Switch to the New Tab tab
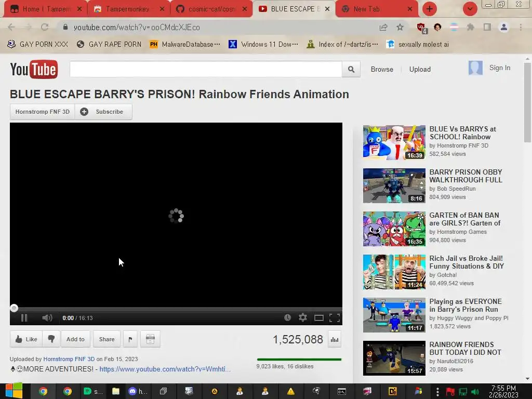532x399 pixels. [372, 9]
